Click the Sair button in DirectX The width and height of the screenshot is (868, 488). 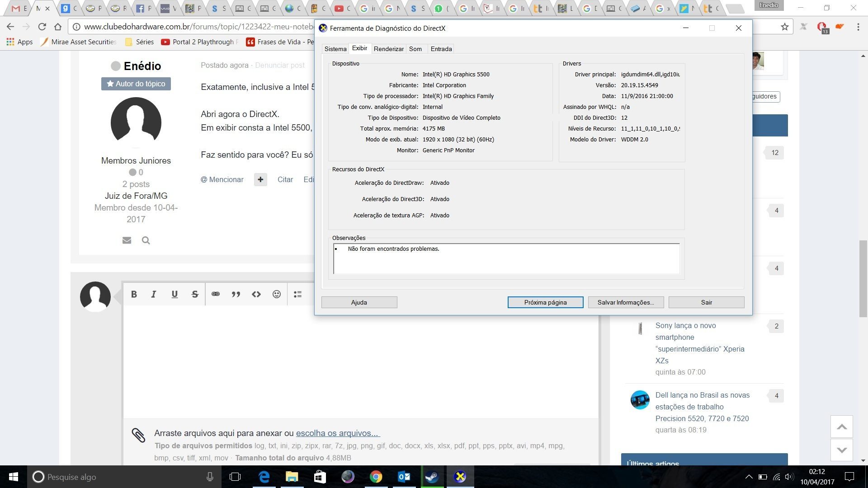[x=706, y=302]
